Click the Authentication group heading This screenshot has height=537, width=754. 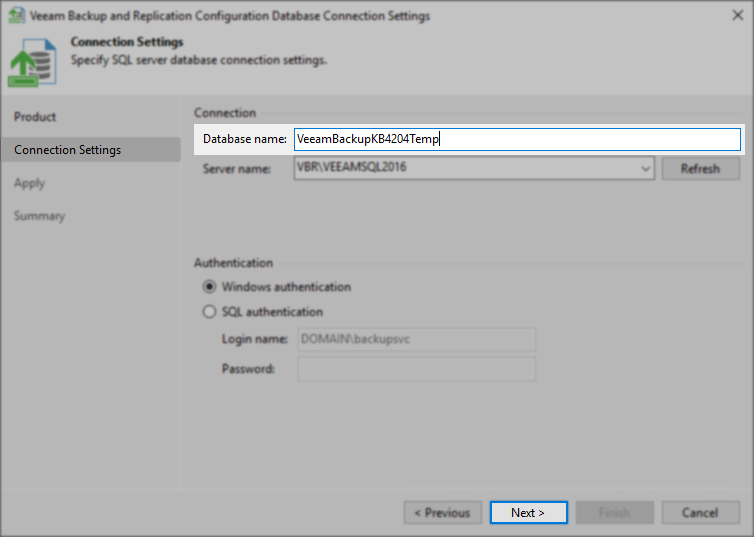pos(233,263)
